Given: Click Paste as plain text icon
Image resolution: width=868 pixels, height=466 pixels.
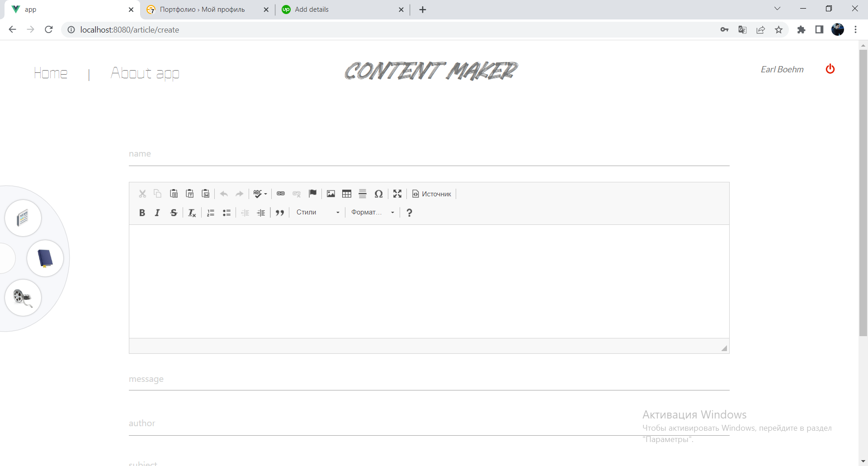Looking at the screenshot, I should pyautogui.click(x=190, y=194).
